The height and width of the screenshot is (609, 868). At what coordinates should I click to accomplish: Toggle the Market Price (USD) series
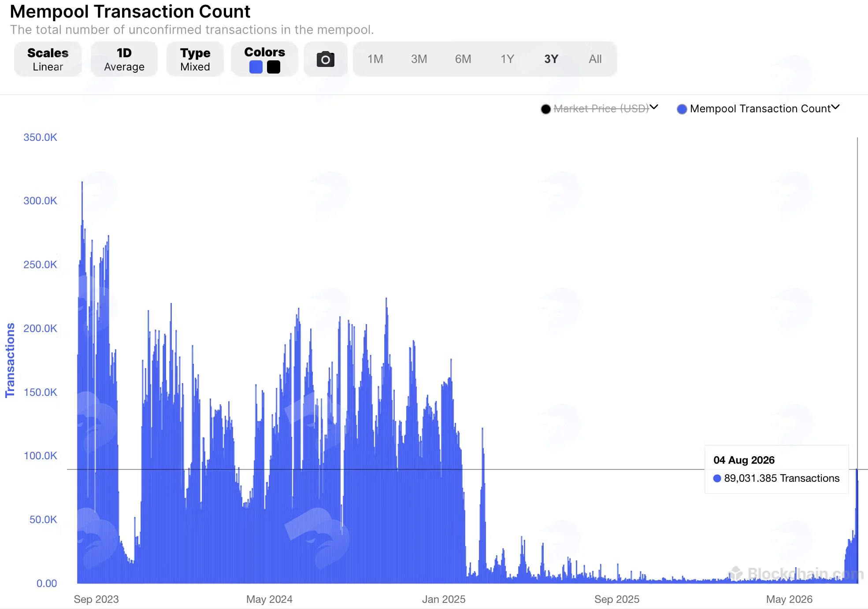coord(601,109)
